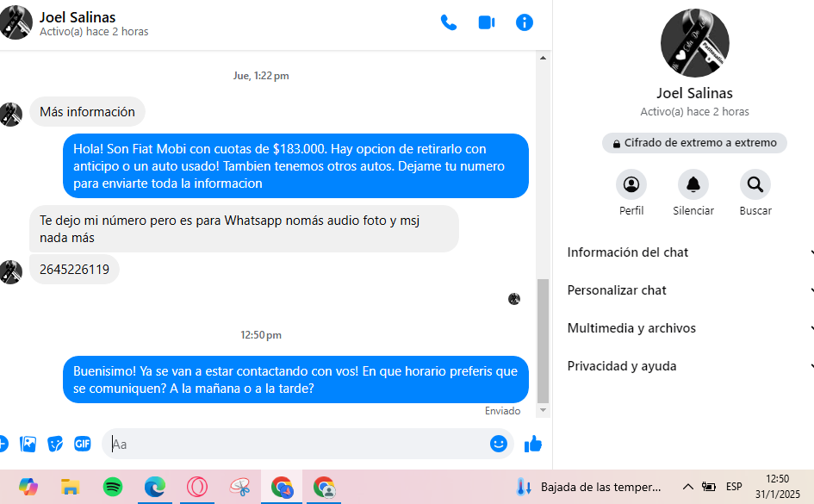Silenciar notifications with the bell button

693,184
